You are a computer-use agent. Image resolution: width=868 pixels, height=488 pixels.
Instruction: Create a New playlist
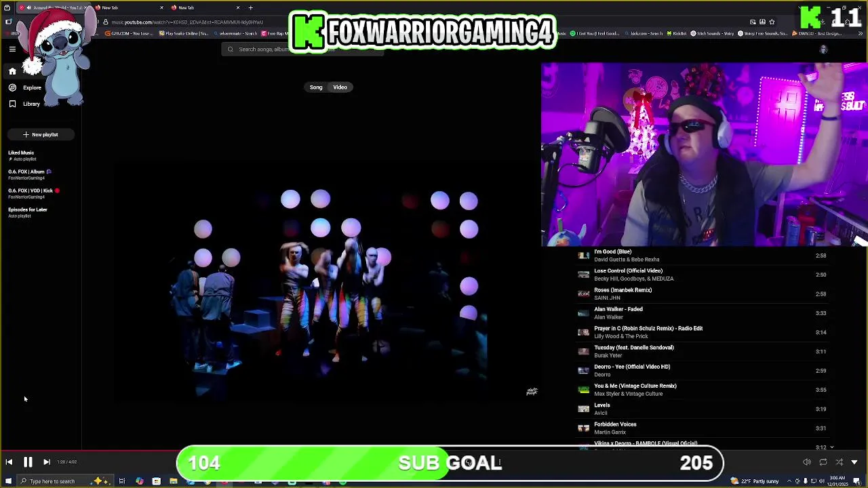click(x=40, y=134)
